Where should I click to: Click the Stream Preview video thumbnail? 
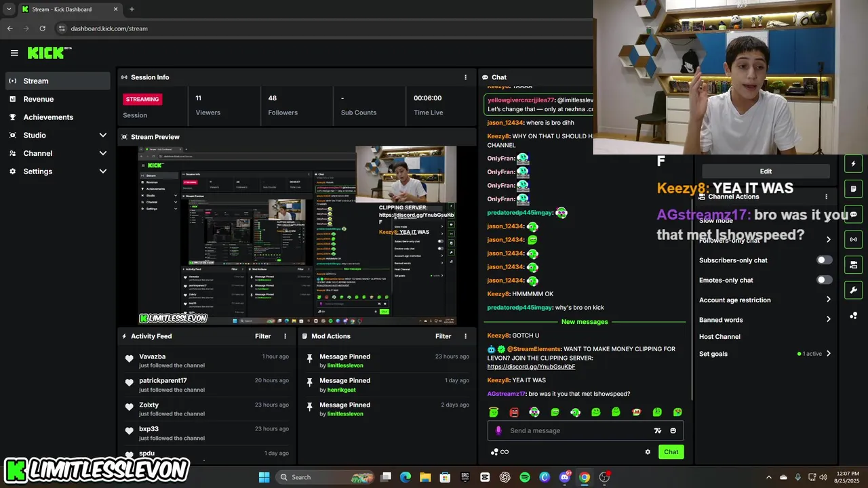point(297,235)
